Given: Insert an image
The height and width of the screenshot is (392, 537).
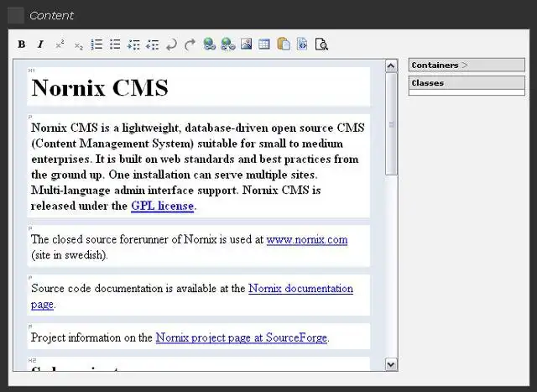Looking at the screenshot, I should [x=246, y=44].
